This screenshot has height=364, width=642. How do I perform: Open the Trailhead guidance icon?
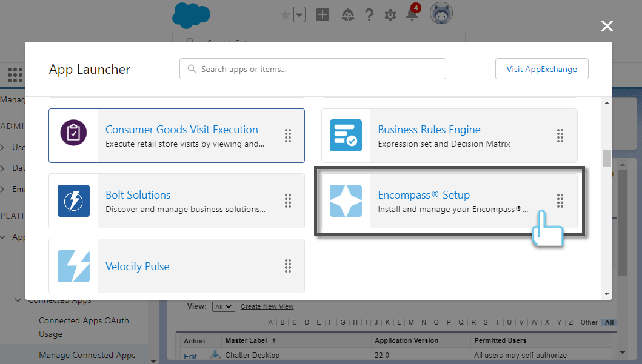point(347,15)
